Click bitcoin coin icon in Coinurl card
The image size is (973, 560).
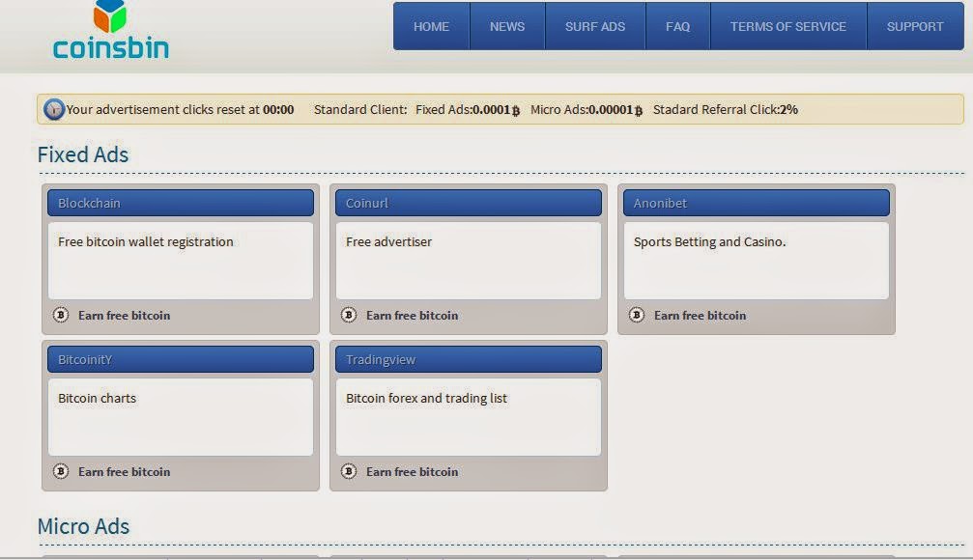[349, 315]
